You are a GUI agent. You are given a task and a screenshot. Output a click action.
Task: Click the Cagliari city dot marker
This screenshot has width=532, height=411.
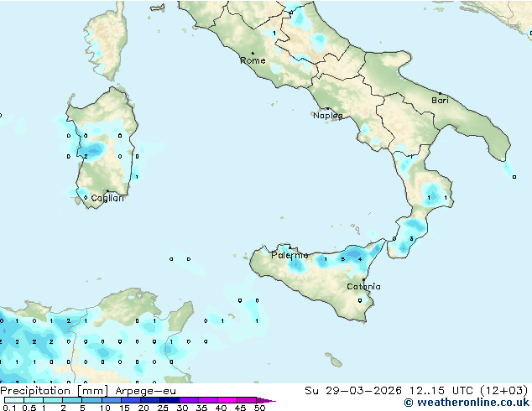[x=107, y=191]
